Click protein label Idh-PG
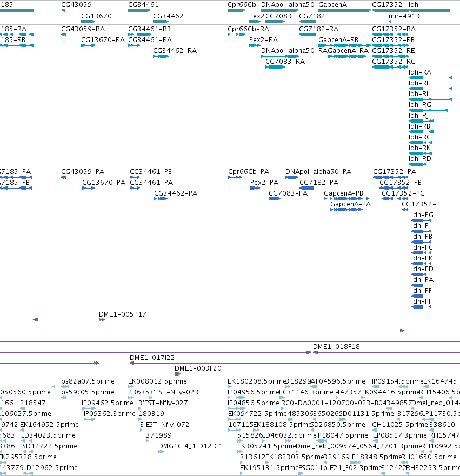Image resolution: width=460 pixels, height=476 pixels. click(x=422, y=215)
